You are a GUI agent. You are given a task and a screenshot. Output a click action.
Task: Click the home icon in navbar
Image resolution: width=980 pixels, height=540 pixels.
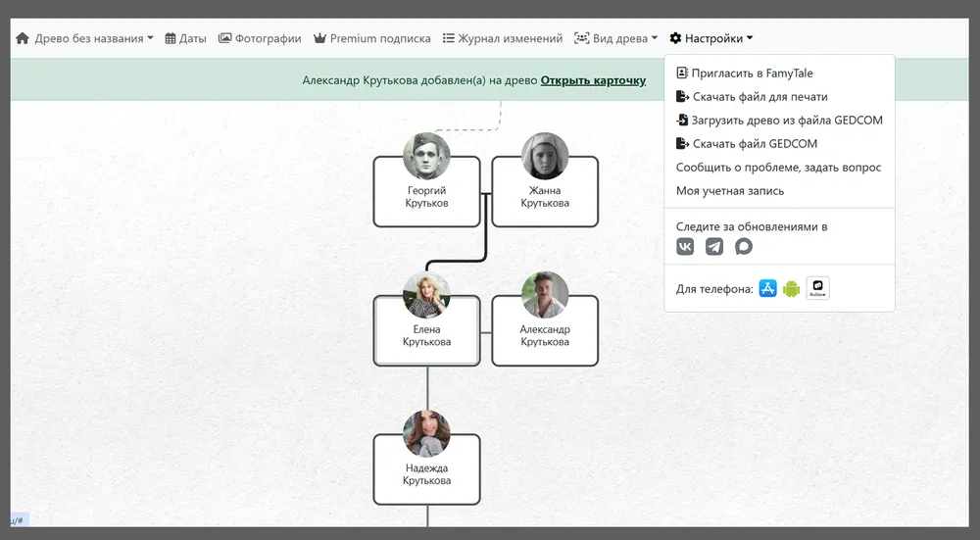click(x=23, y=38)
